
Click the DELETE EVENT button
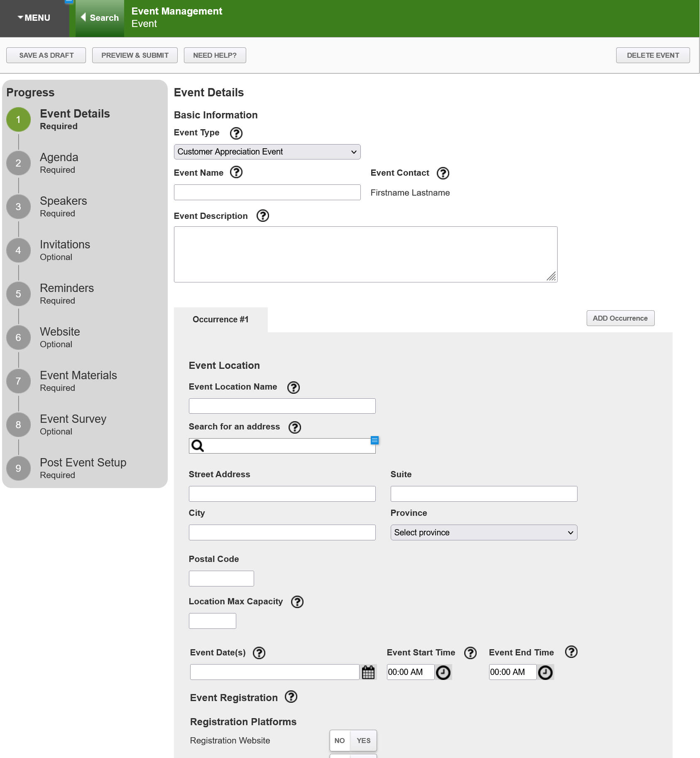pos(652,55)
